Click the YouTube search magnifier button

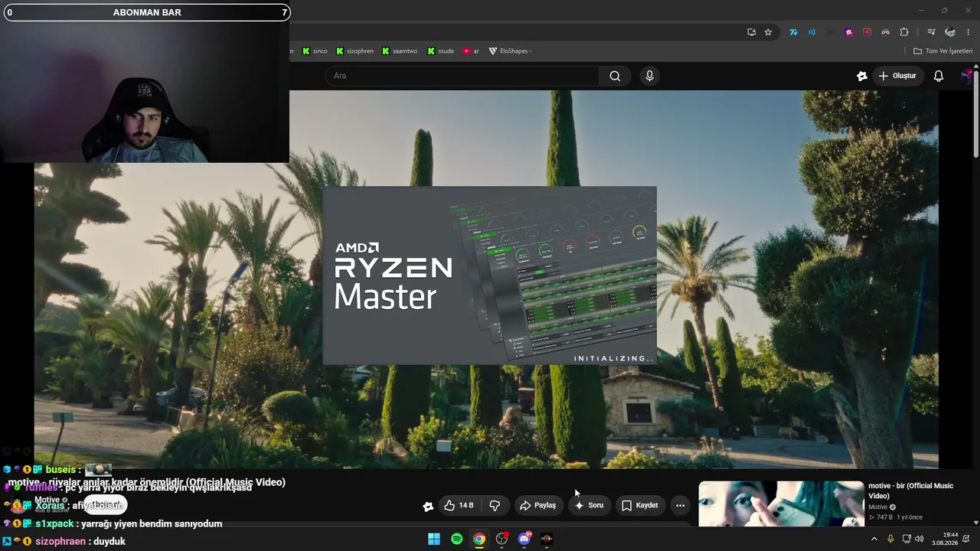pos(615,76)
